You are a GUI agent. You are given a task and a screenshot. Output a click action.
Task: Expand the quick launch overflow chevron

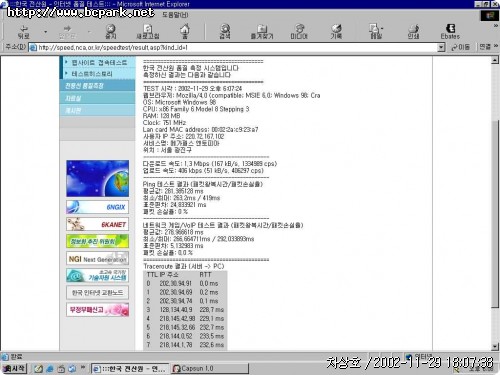click(83, 367)
